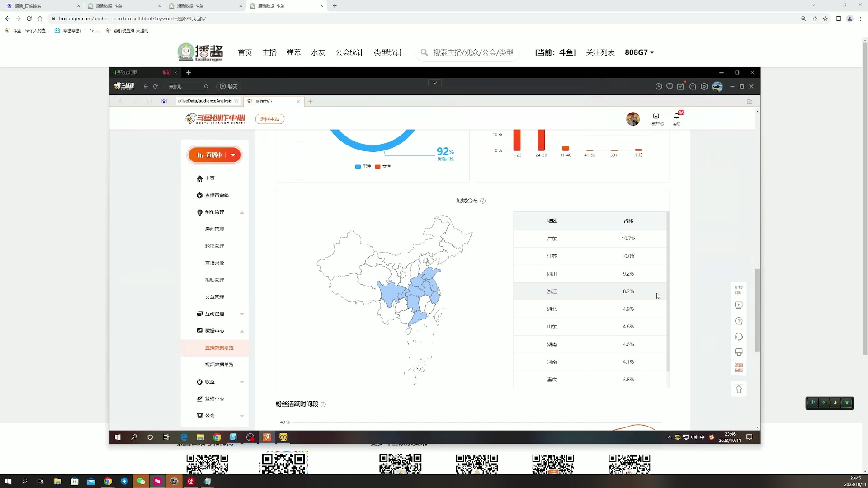The height and width of the screenshot is (488, 868).
Task: Click the headset customer-service icon on right sidebar
Action: (x=738, y=337)
